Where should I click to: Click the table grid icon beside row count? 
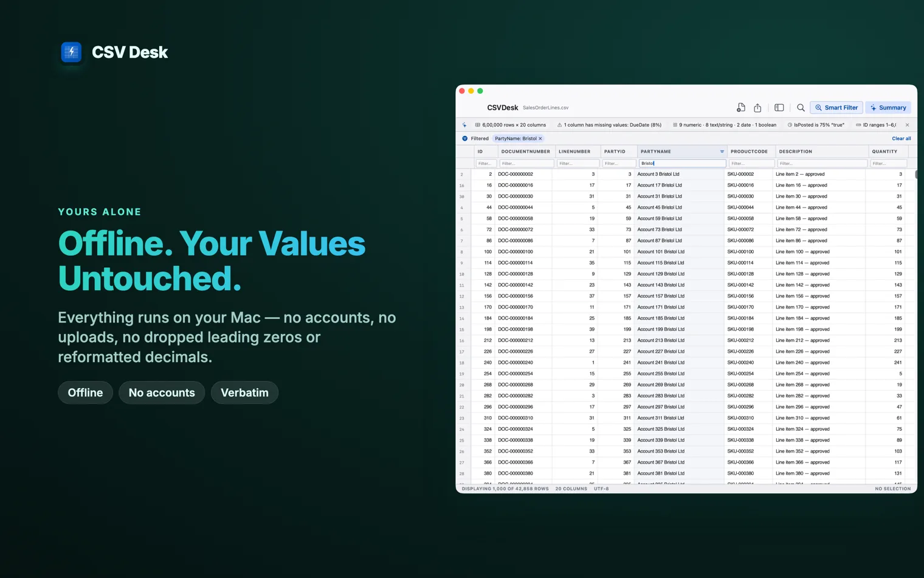coord(478,125)
